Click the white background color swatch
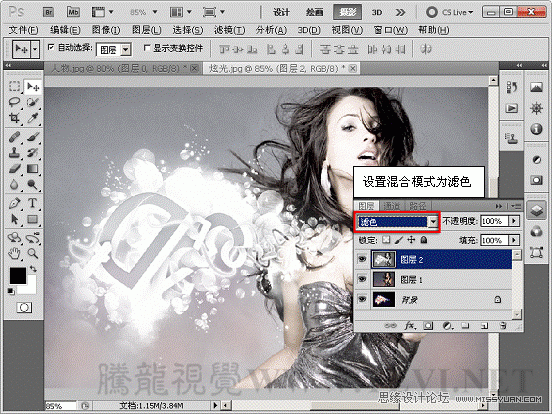Viewport: 552px width, 414px height. [30, 288]
